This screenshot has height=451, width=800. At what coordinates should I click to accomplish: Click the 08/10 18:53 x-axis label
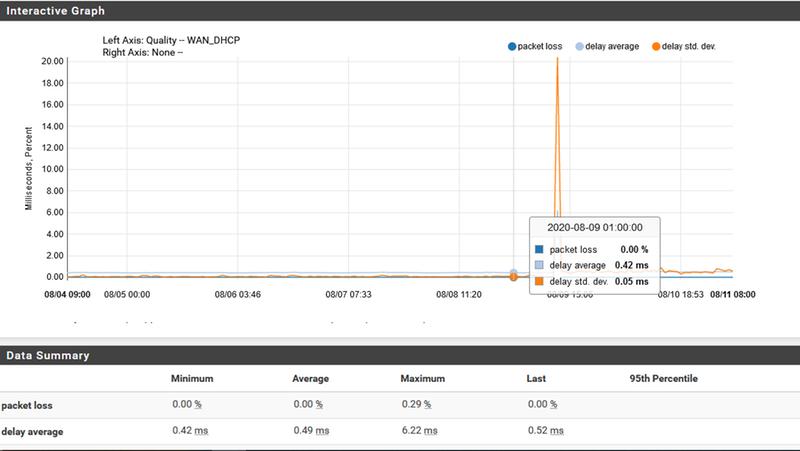pyautogui.click(x=681, y=294)
